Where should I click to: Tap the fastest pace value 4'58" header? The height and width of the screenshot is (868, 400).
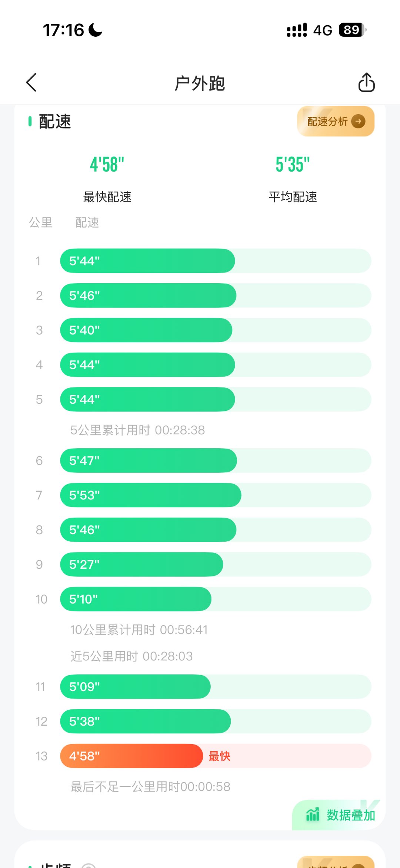[107, 165]
